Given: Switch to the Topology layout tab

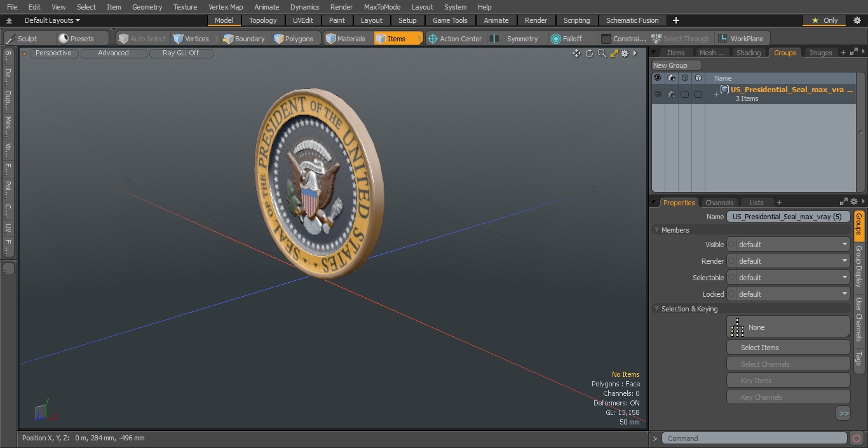Looking at the screenshot, I should (263, 20).
